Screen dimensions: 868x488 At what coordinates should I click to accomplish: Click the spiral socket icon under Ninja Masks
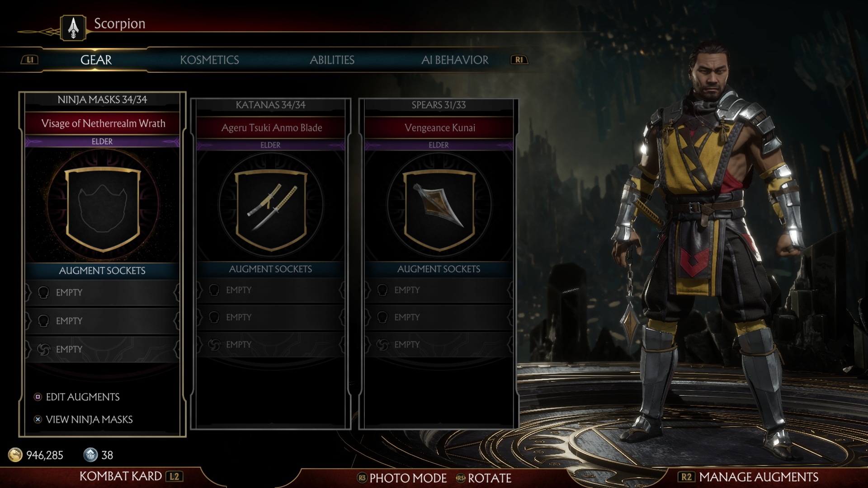coord(43,349)
